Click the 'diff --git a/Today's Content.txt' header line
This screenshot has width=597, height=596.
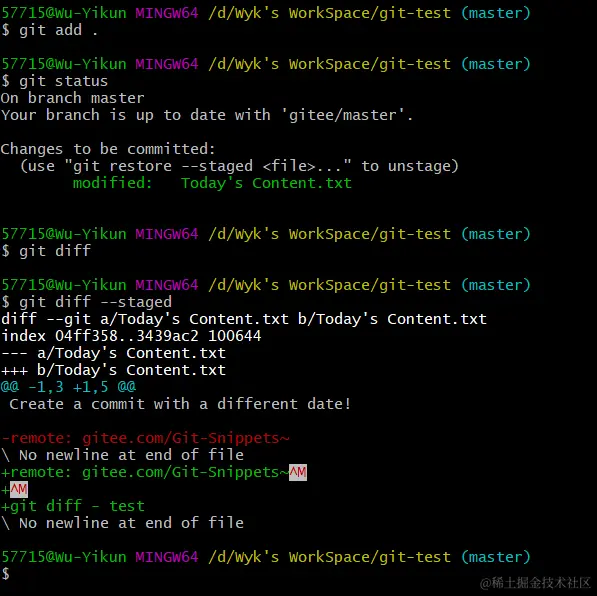244,319
